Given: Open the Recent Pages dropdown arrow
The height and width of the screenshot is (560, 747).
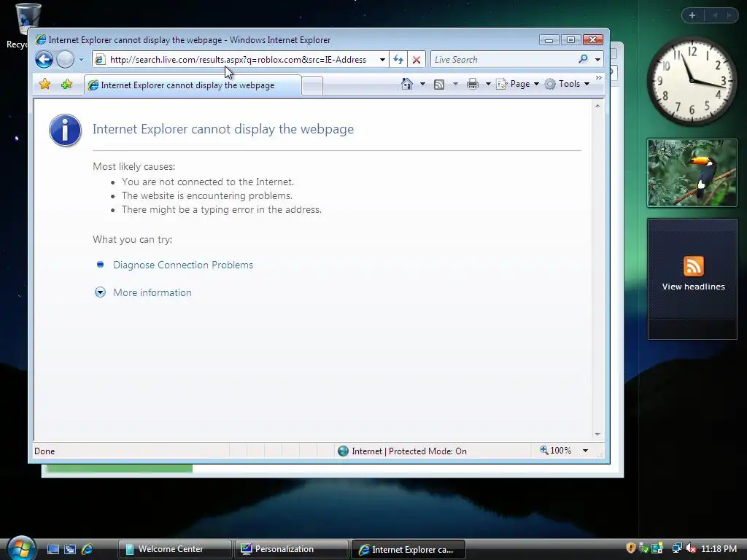Looking at the screenshot, I should point(81,60).
